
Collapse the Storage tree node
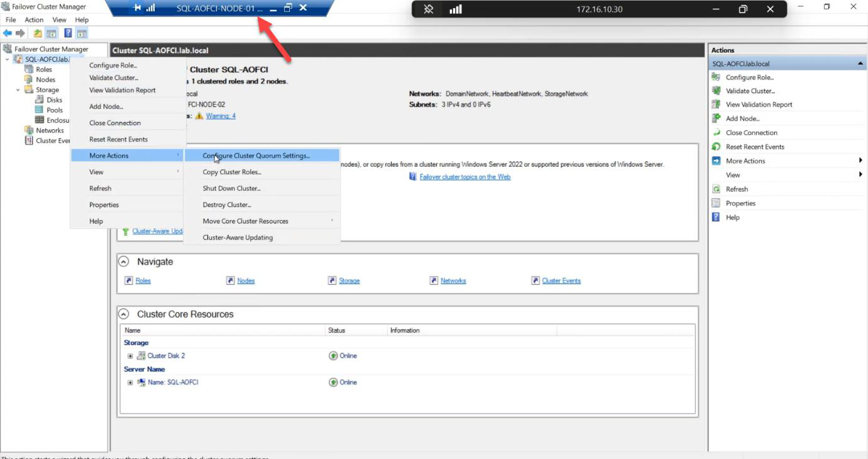tap(18, 90)
